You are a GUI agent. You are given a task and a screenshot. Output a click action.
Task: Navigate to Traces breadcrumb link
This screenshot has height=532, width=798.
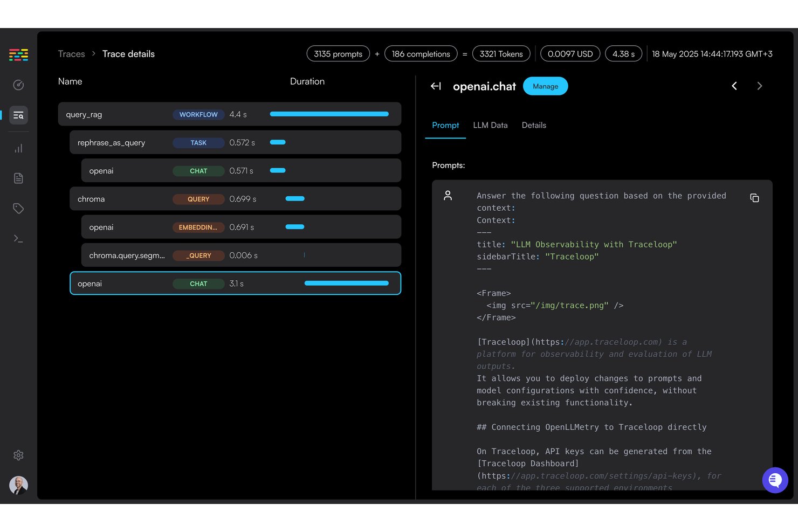[x=71, y=54]
